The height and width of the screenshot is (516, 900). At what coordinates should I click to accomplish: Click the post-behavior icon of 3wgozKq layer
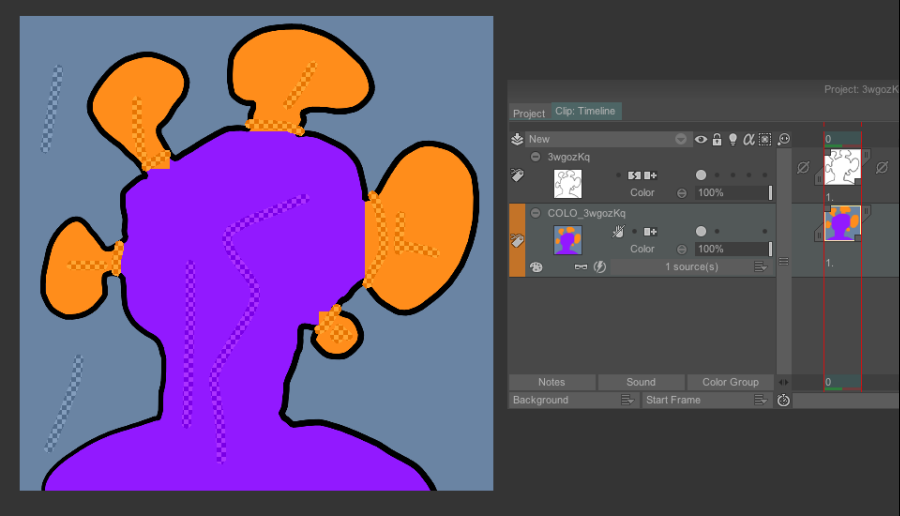[882, 168]
